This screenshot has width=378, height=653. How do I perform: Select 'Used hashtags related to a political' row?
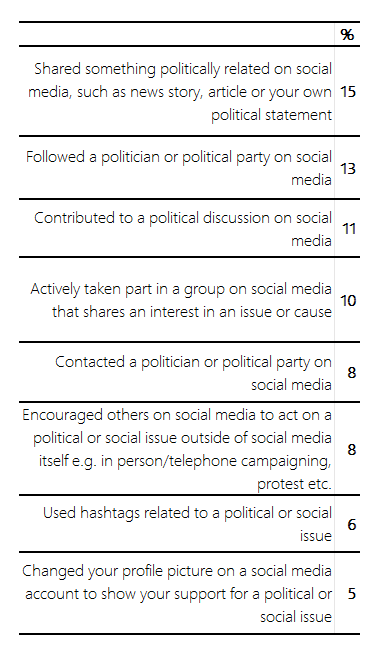click(x=187, y=524)
